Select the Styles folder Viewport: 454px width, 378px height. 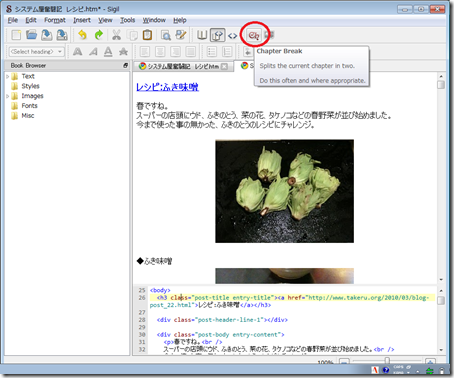(30, 86)
